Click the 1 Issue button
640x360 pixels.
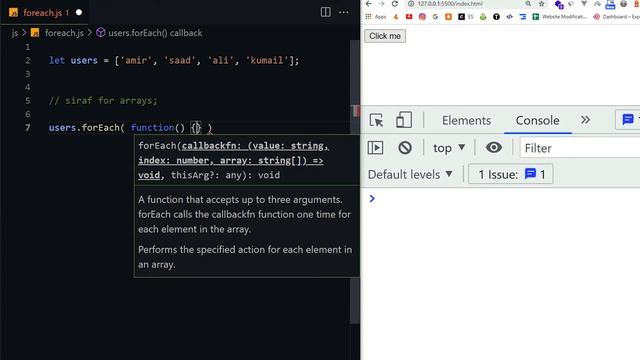(x=511, y=174)
